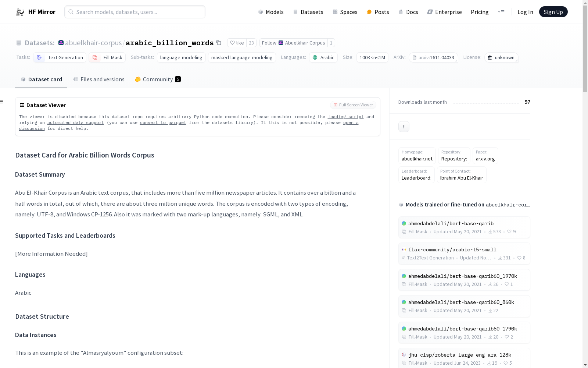Open the ahmedabdelali/bert-base-qarib model card
This screenshot has height=368, width=588.
tap(464, 227)
